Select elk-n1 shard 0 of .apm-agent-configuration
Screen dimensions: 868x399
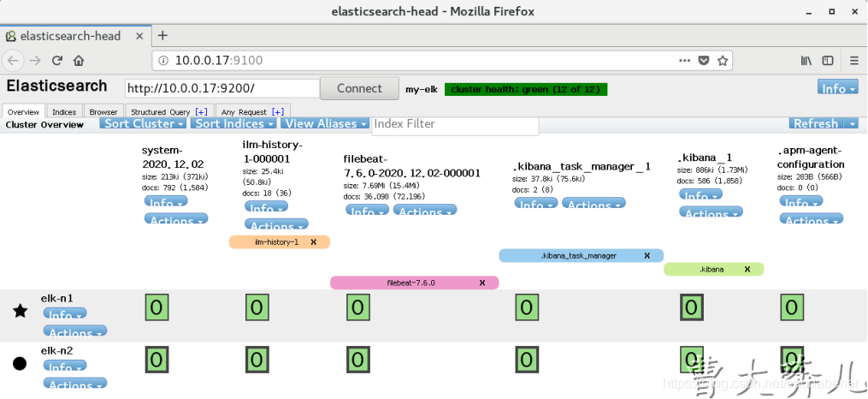792,307
